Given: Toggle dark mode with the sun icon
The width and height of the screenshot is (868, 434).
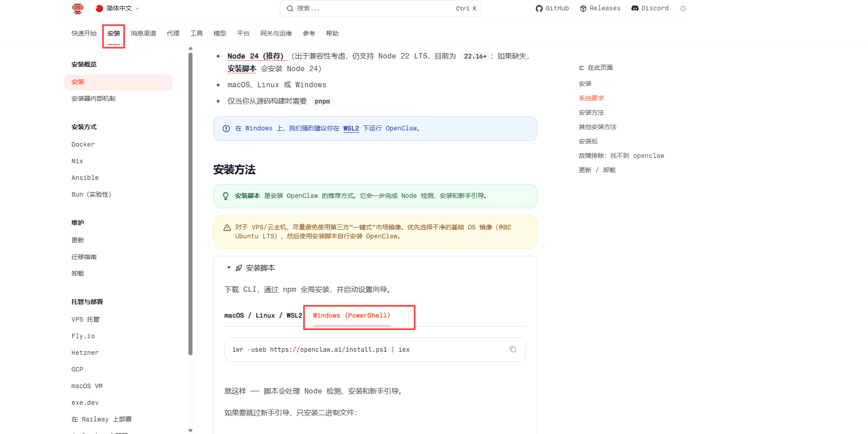Looking at the screenshot, I should [683, 9].
